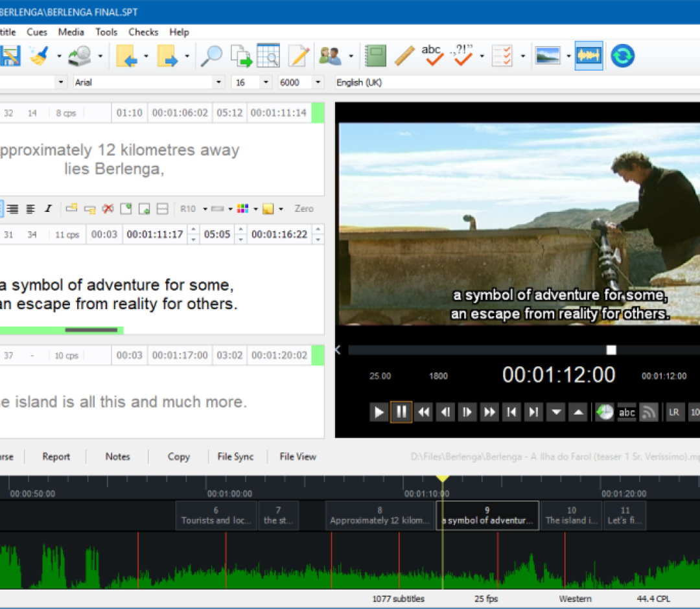This screenshot has width=700, height=609.
Task: Click the ruler icon in toolbar
Action: (x=404, y=56)
